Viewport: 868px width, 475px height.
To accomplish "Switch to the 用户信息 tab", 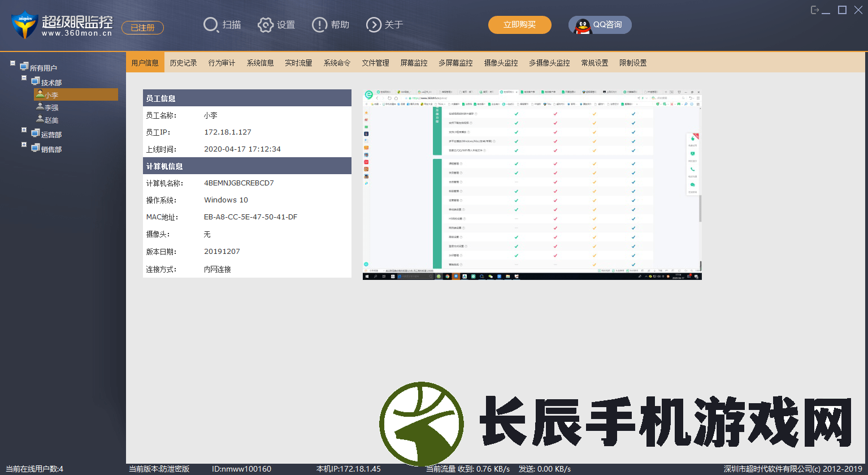I will [x=145, y=63].
